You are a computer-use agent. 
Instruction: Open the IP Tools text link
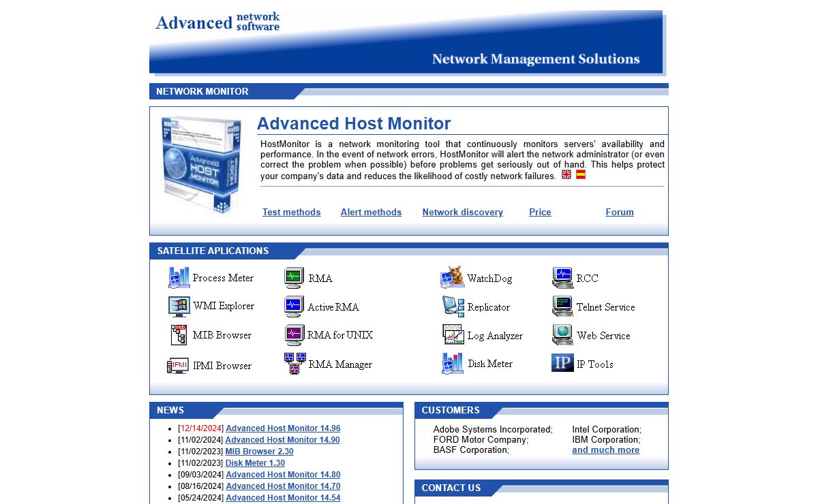595,364
